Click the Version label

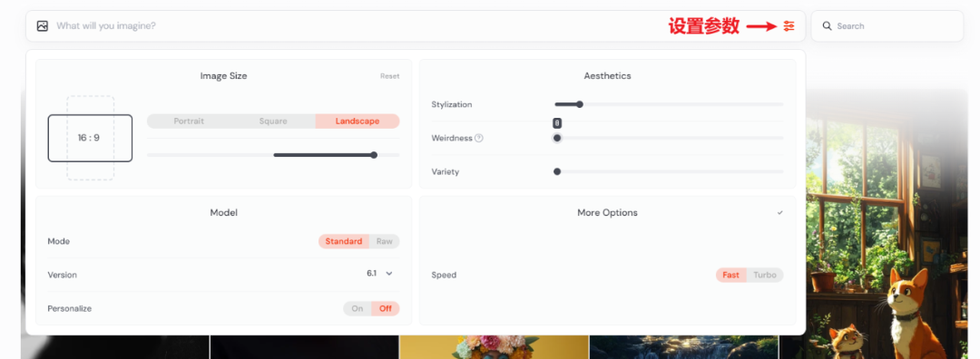click(62, 275)
